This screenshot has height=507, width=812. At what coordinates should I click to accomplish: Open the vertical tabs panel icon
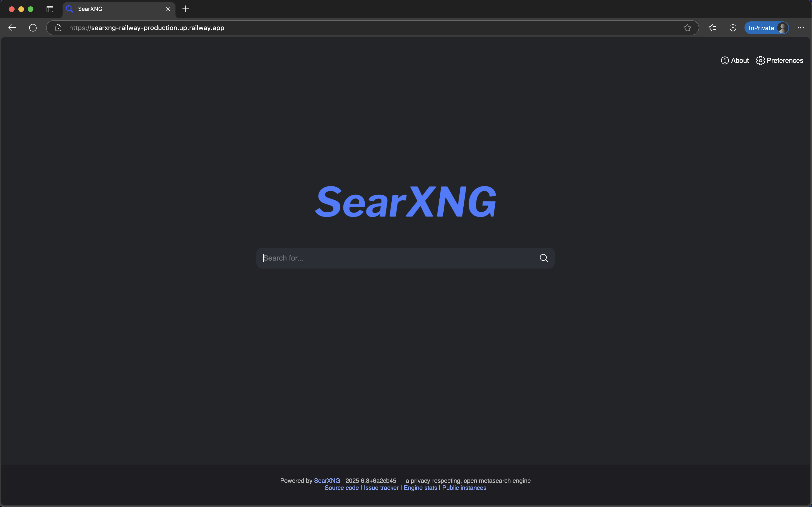point(50,9)
